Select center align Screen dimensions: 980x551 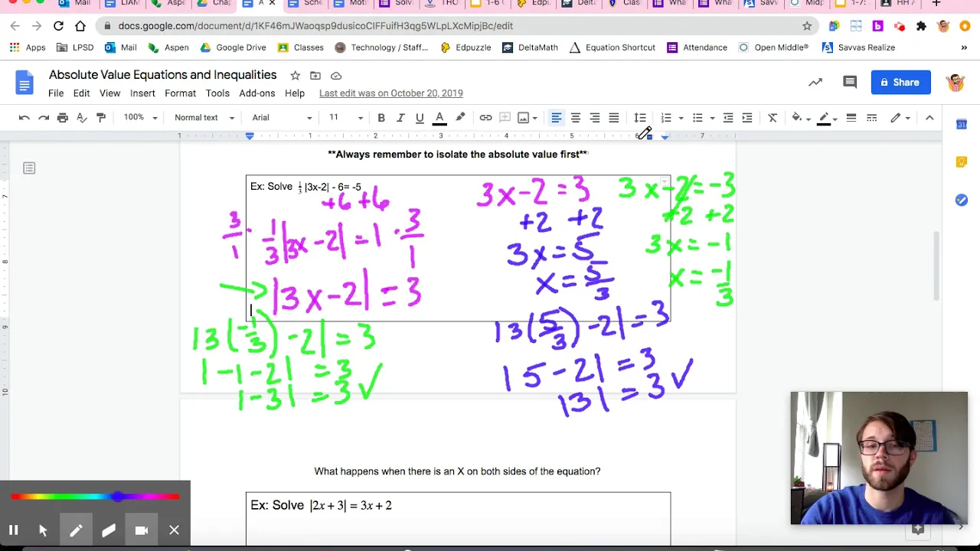(x=576, y=118)
